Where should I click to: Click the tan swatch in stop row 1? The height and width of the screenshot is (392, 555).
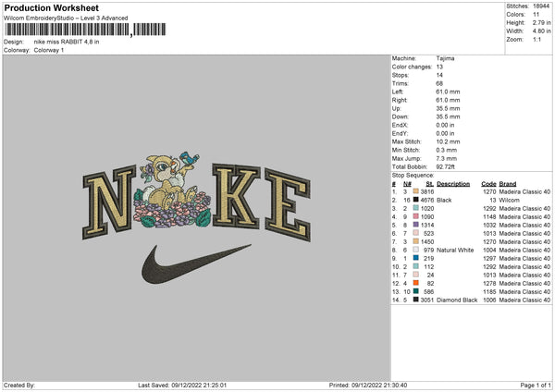pyautogui.click(x=416, y=191)
